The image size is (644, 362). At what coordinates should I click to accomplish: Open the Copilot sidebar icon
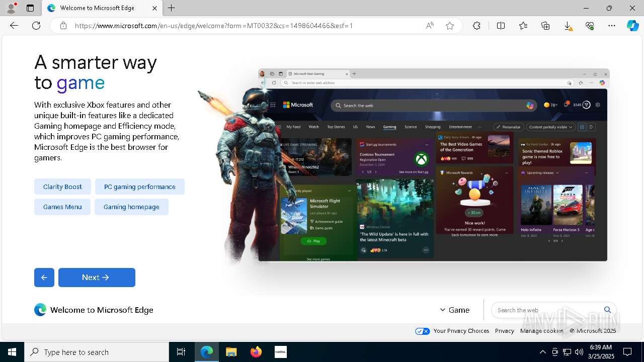[632, 26]
